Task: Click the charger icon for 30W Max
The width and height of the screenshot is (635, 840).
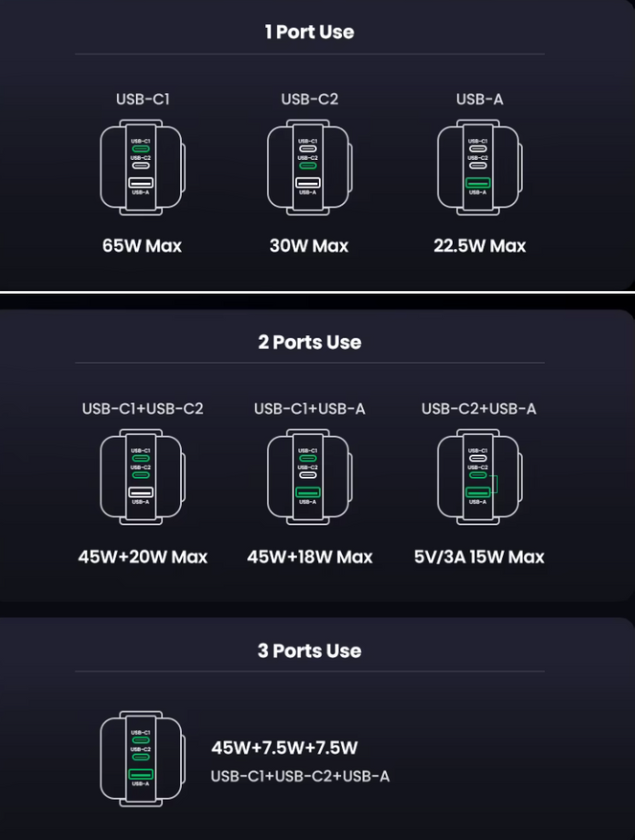Action: pyautogui.click(x=308, y=168)
